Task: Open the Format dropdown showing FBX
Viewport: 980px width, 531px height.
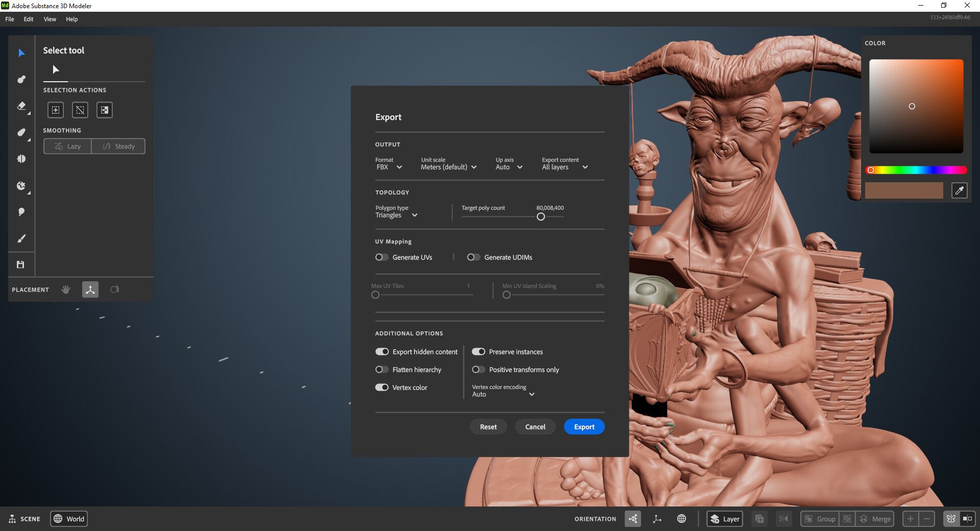Action: [x=389, y=167]
